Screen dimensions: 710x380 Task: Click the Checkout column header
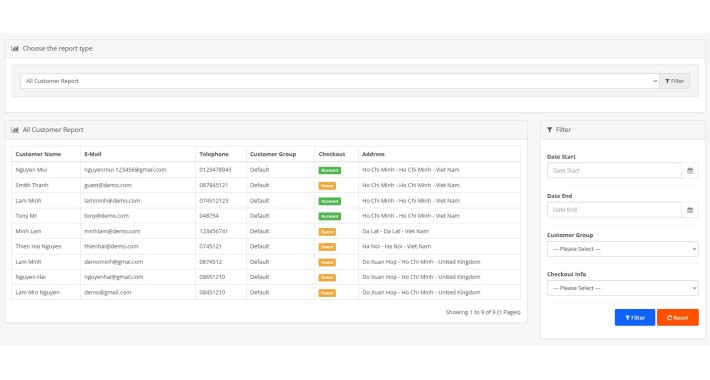coord(332,154)
